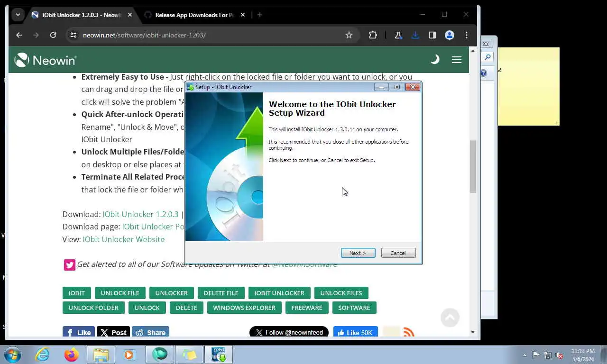This screenshot has height=364, width=607.
Task: Select IObit setup taskbar item
Action: coord(219,355)
